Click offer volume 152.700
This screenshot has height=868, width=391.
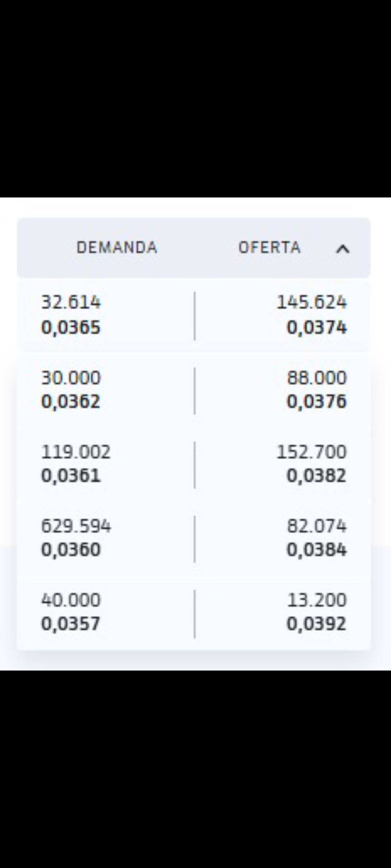tap(311, 452)
